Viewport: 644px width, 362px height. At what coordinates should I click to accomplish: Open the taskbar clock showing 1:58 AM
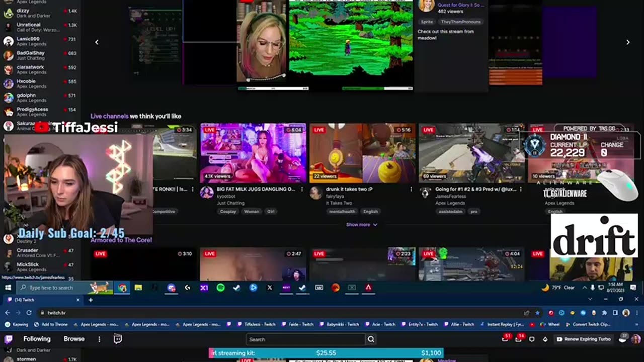tap(614, 288)
